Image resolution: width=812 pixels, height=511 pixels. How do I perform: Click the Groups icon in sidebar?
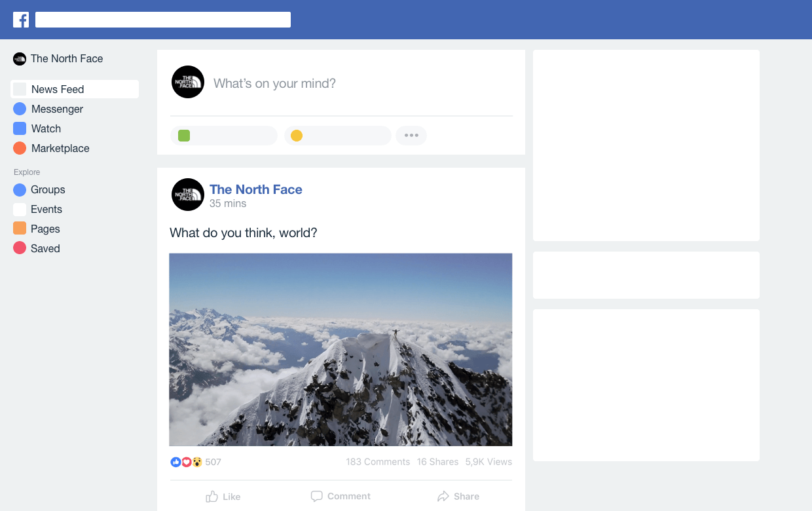pyautogui.click(x=20, y=189)
